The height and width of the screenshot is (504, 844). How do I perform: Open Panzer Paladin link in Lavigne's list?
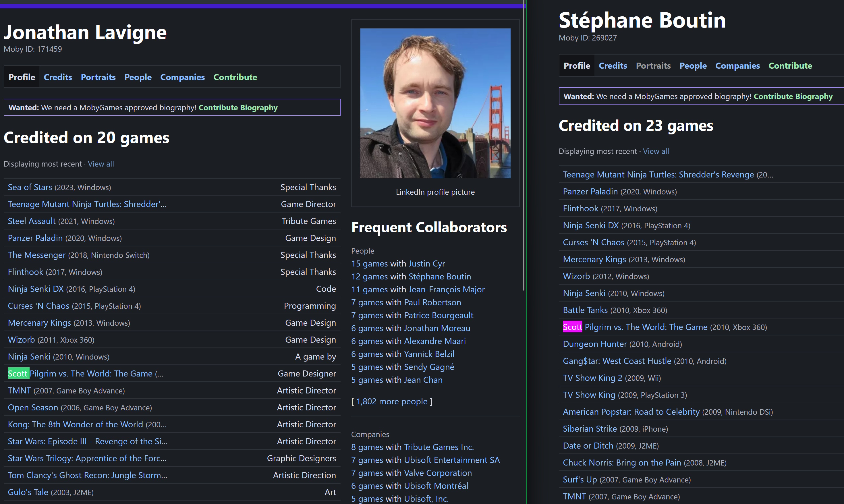click(35, 238)
